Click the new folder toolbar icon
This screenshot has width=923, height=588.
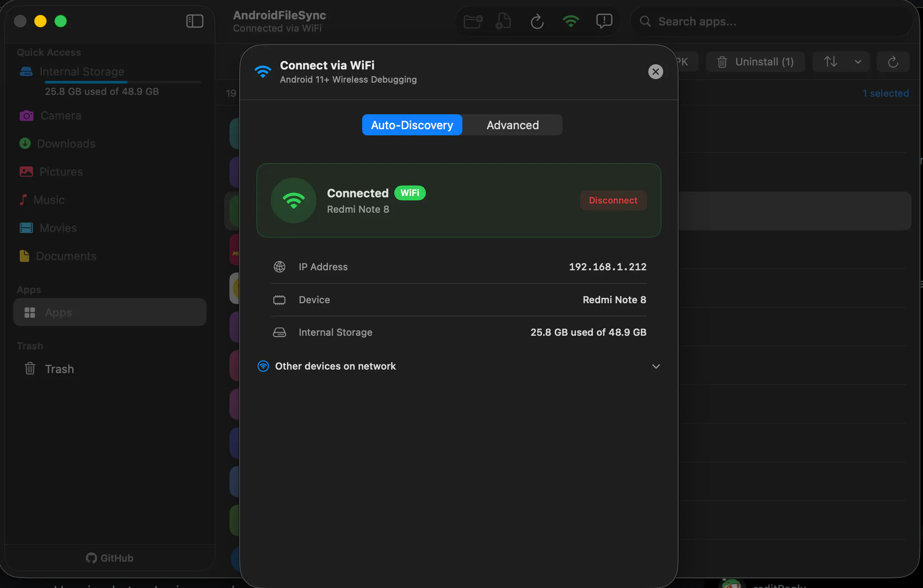tap(473, 21)
